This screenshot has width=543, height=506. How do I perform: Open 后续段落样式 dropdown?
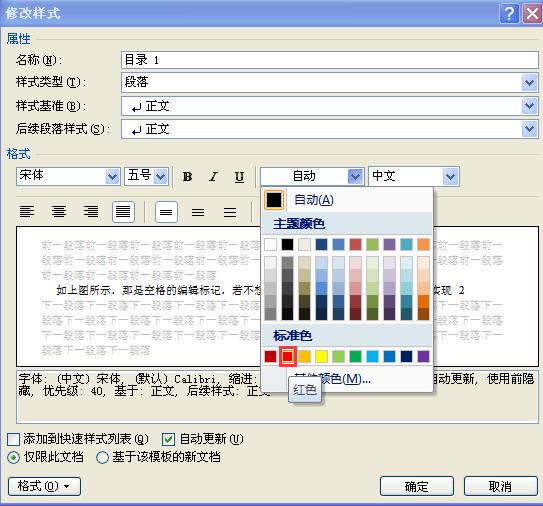point(529,129)
